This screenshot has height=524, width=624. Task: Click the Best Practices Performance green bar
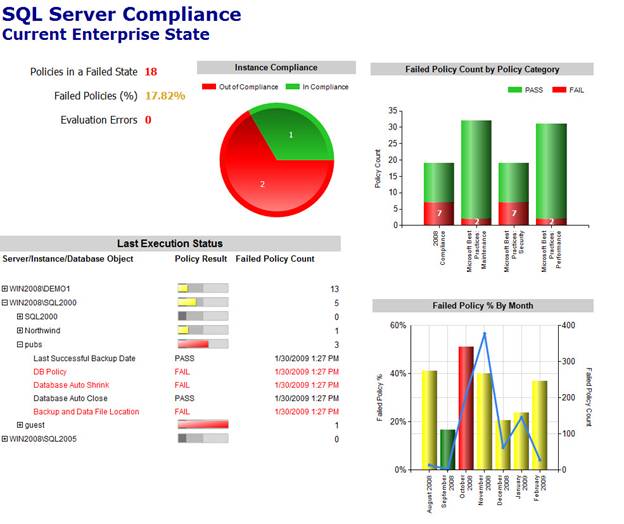tap(551, 171)
